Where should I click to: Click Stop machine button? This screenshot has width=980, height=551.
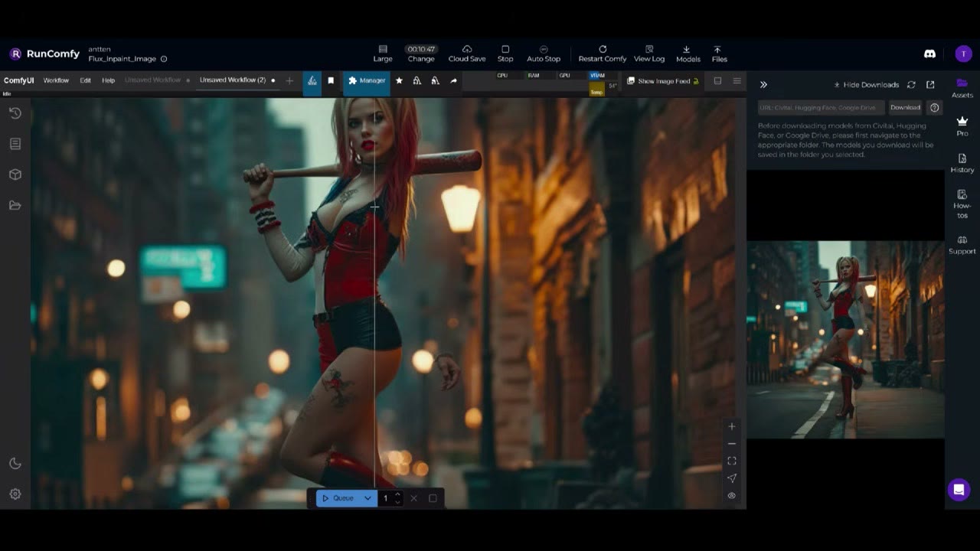click(505, 54)
